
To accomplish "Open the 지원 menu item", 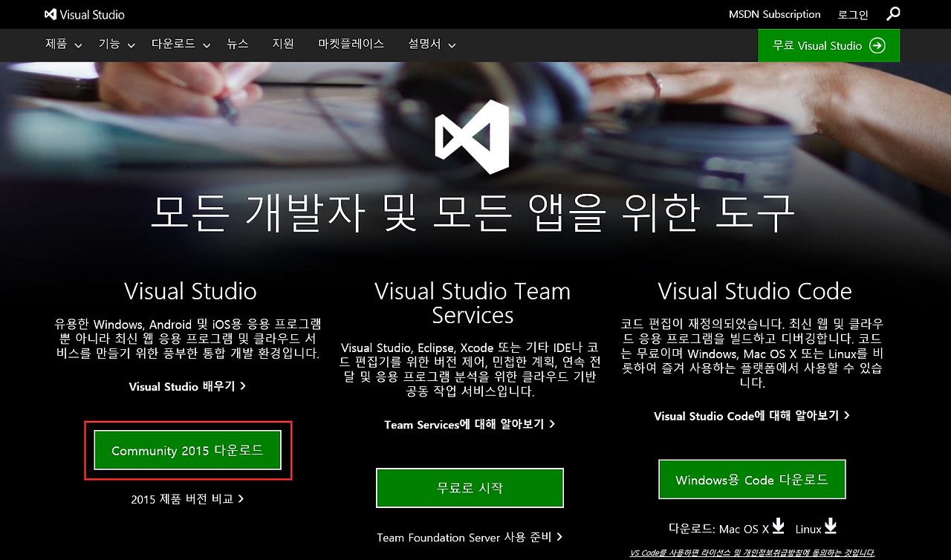I will pyautogui.click(x=283, y=44).
